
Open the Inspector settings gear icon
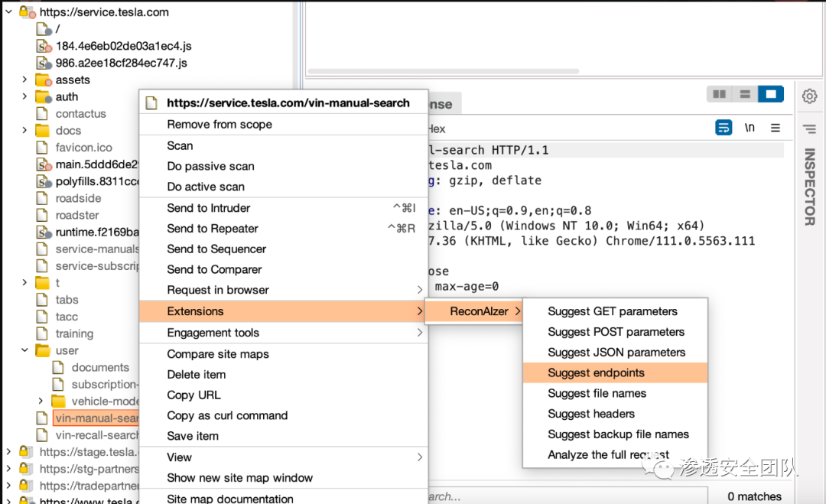click(x=810, y=96)
